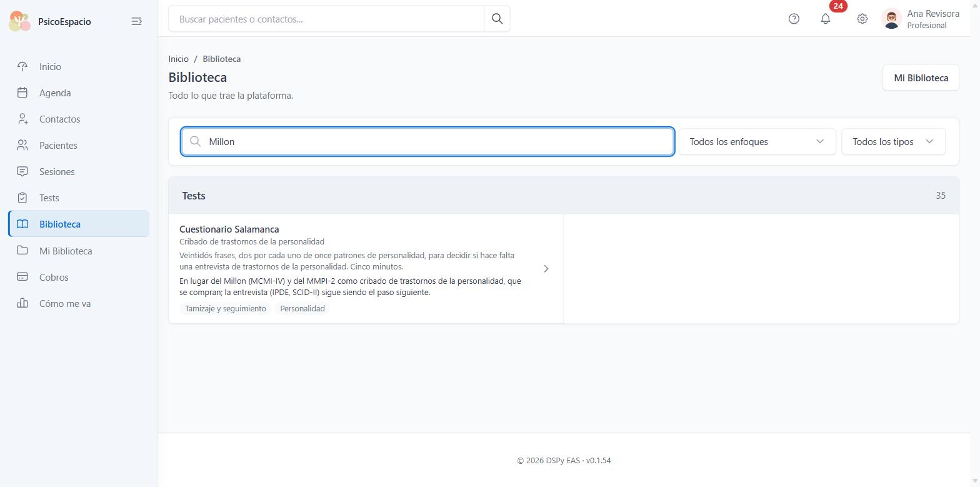This screenshot has width=980, height=487.
Task: Follow the Inicio breadcrumb link
Action: click(x=178, y=59)
